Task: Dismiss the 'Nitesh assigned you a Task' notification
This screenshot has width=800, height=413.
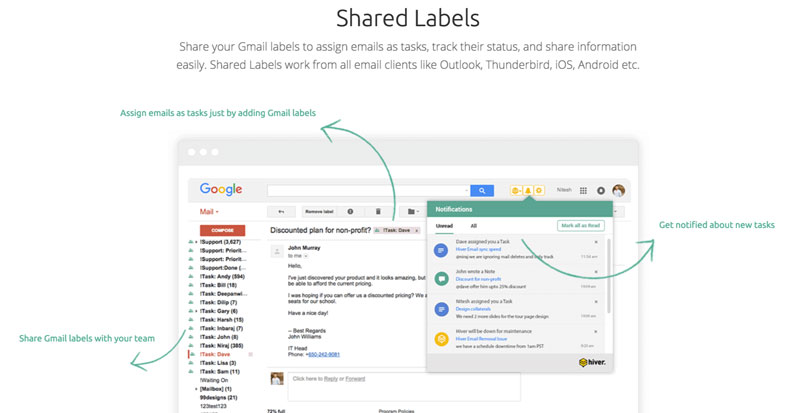Action: point(596,302)
